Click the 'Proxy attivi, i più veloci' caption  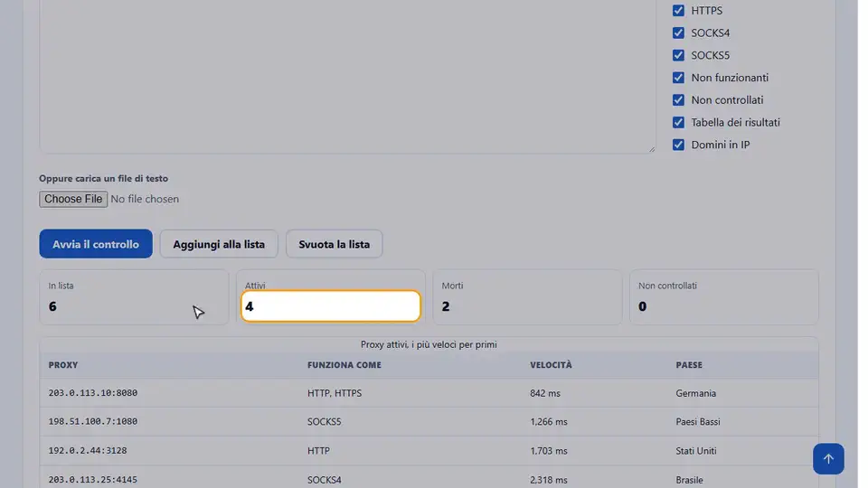[x=429, y=344]
